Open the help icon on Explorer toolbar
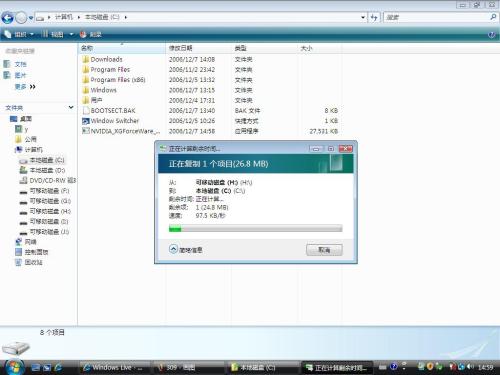This screenshot has height=375, width=500. click(x=491, y=35)
